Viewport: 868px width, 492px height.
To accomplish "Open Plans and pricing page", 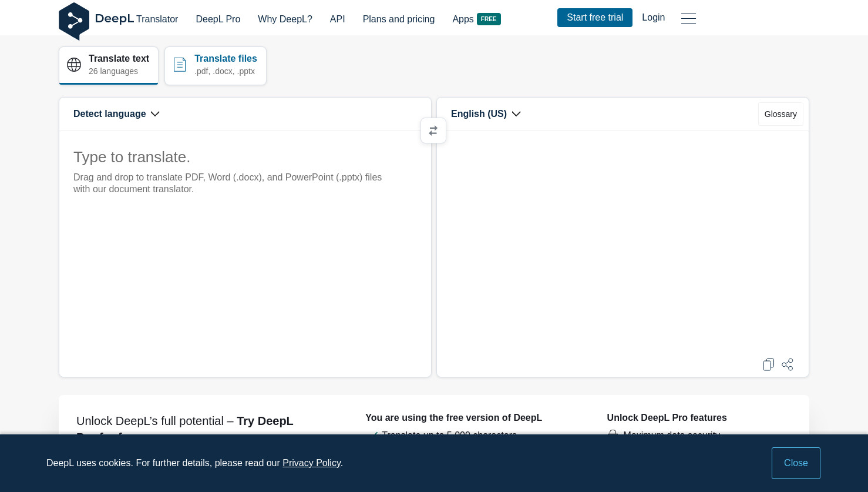I will (x=399, y=19).
